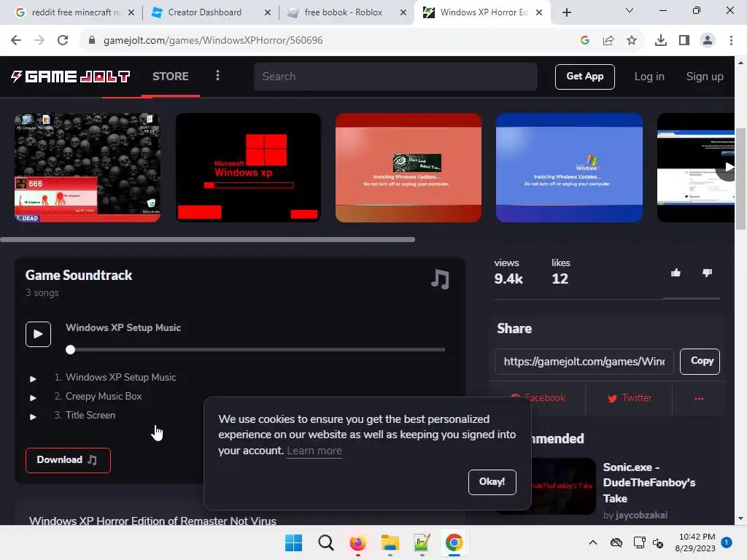Image resolution: width=747 pixels, height=560 pixels.
Task: Toggle the Chrome side panel icon
Action: [684, 41]
